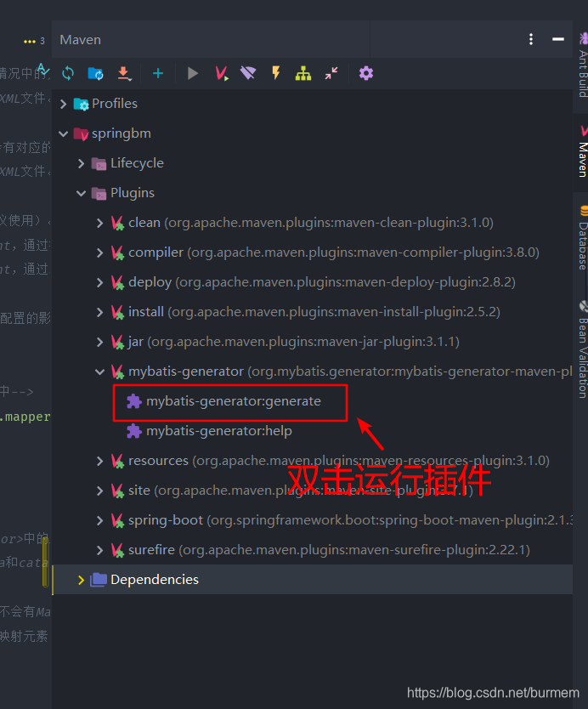Click the mybatis-generator plugin icon

[x=117, y=372]
